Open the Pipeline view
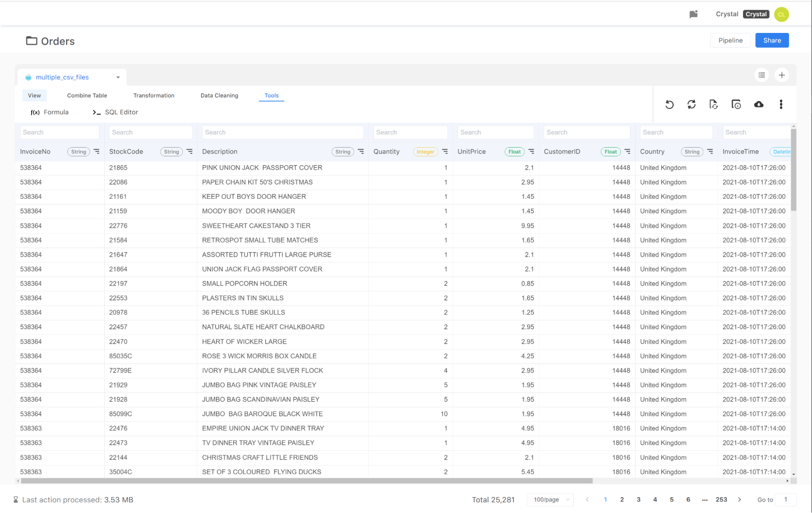This screenshot has height=513, width=812. 730,40
